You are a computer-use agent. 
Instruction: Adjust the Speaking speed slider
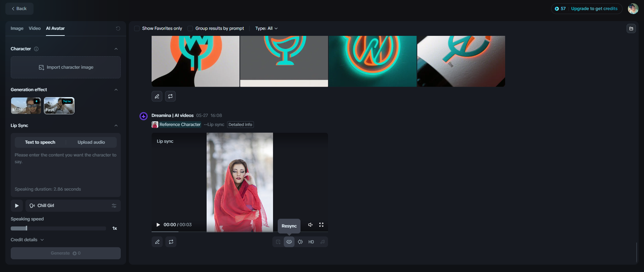(58, 228)
